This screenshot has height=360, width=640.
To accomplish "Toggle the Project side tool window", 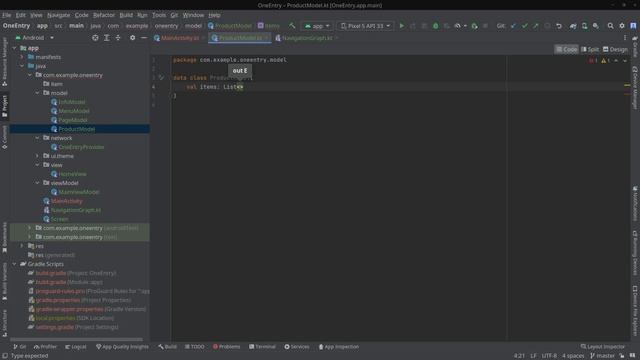I will tap(4, 106).
